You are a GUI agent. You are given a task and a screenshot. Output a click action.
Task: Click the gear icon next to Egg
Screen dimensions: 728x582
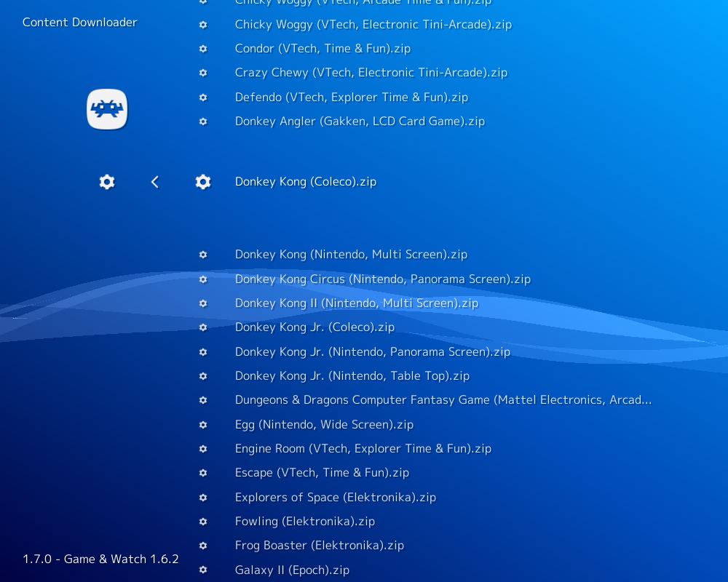click(203, 425)
